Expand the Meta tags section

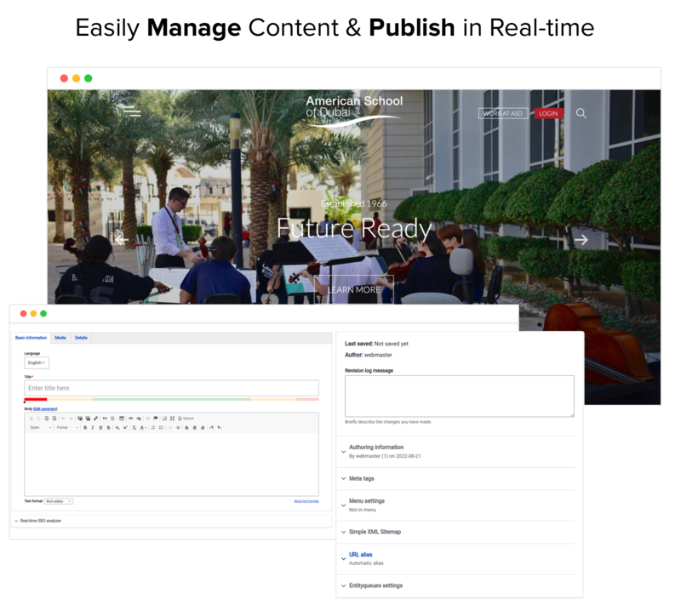pyautogui.click(x=358, y=478)
